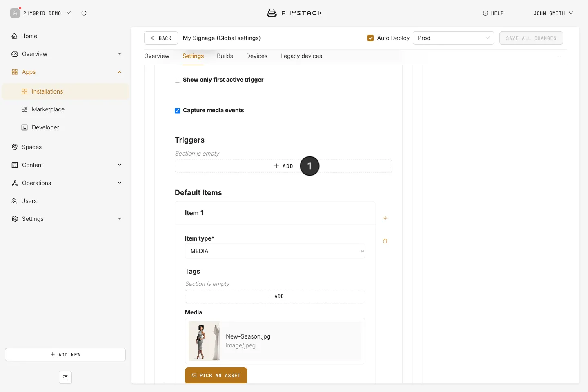Viewport: 588px width, 392px height.
Task: Open the Prod environment dropdown
Action: click(454, 38)
